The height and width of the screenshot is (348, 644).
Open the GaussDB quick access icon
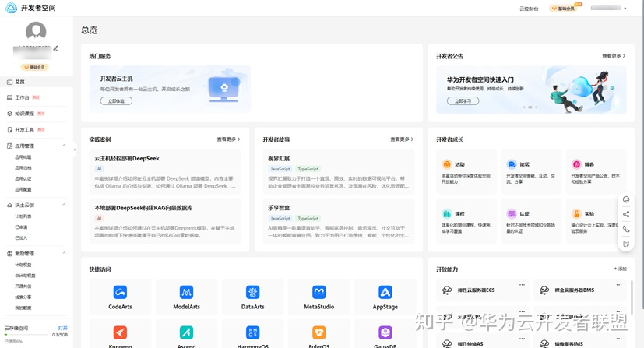(385, 332)
